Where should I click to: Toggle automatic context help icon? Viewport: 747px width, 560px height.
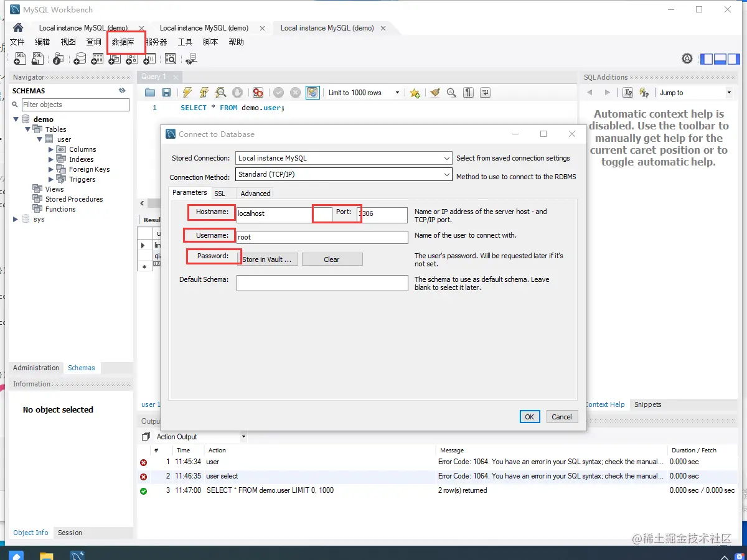click(x=644, y=93)
